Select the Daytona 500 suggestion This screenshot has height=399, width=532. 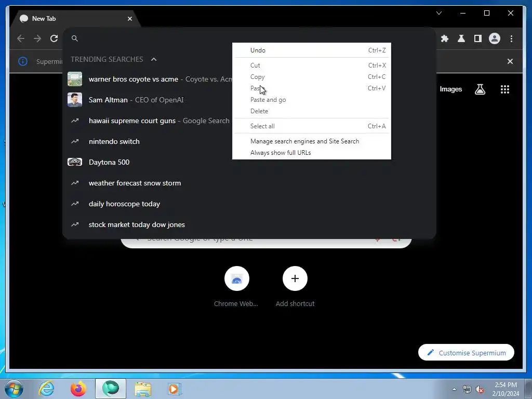[249, 162]
